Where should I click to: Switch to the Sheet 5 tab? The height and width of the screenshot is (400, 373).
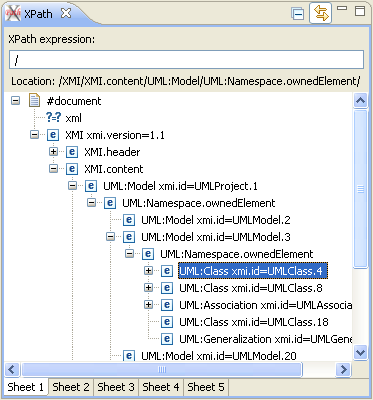206,387
